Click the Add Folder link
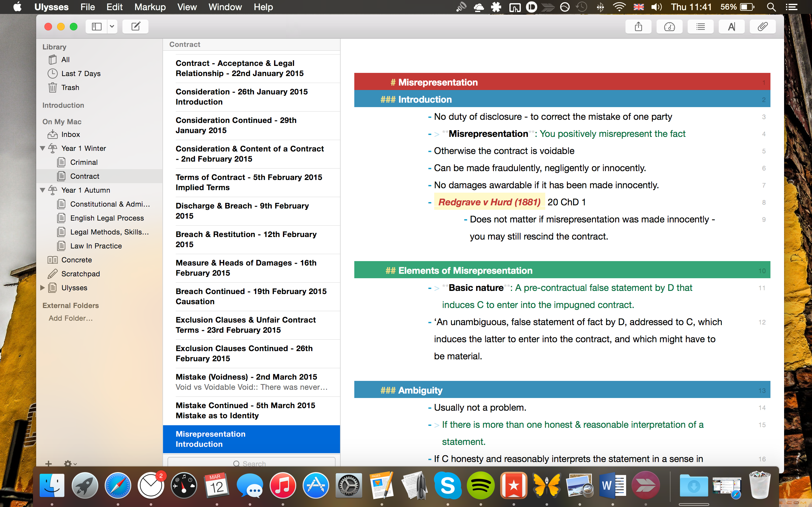The image size is (812, 507). pos(70,318)
